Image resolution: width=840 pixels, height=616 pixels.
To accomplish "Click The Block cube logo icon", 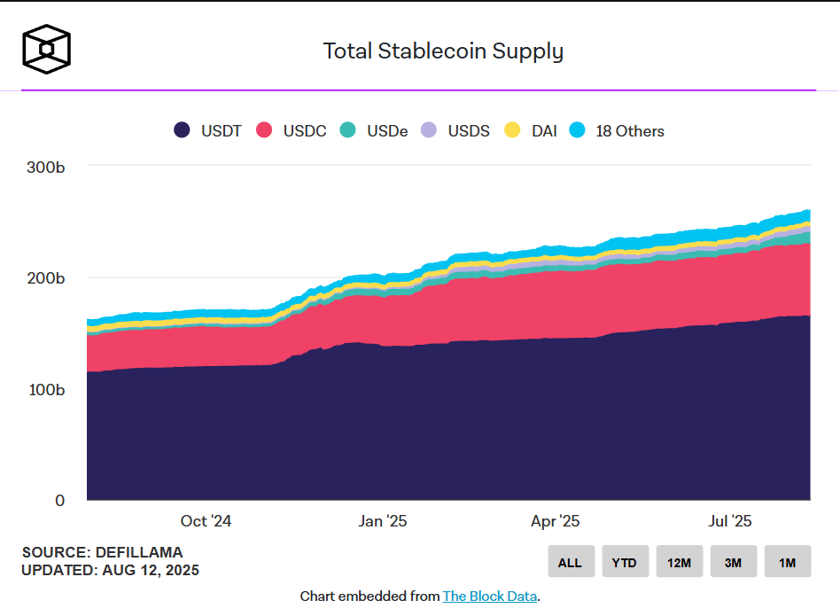I will [46, 50].
